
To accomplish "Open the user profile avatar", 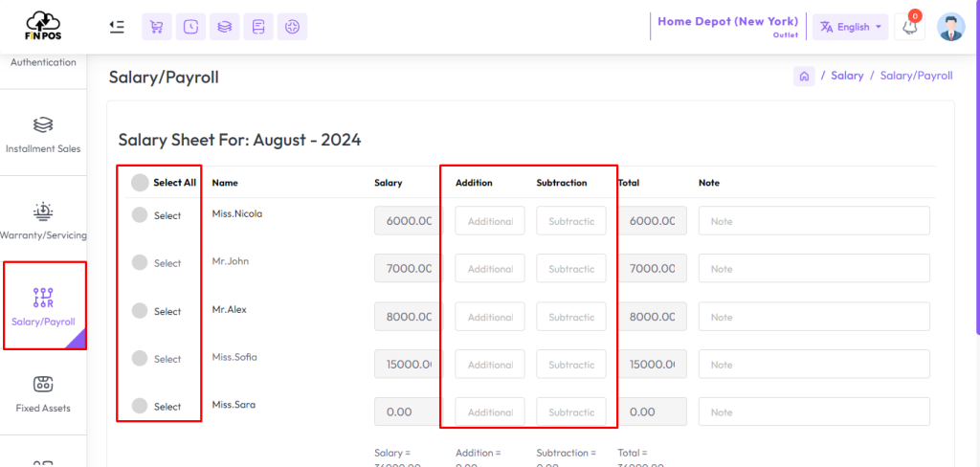I will pos(950,27).
